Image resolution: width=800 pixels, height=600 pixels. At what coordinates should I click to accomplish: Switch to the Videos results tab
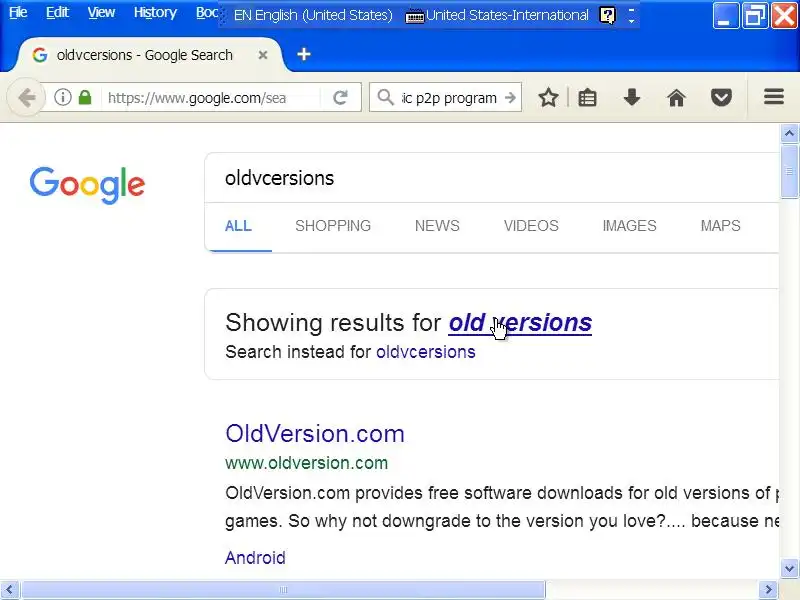coord(531,226)
